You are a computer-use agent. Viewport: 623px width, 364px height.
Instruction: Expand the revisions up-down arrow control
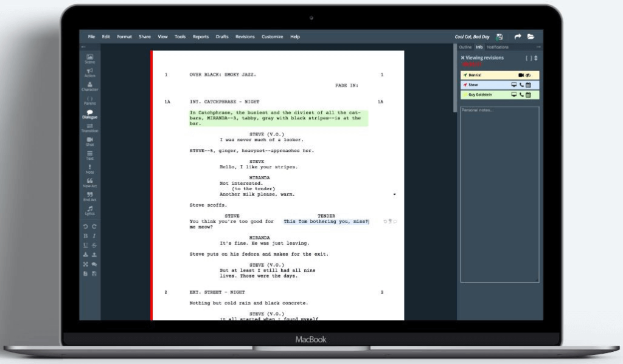click(x=536, y=58)
